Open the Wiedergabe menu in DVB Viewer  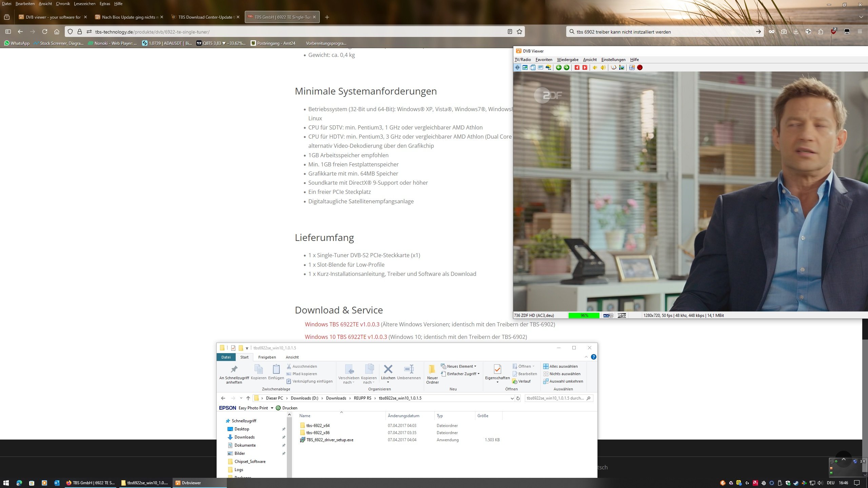click(568, 60)
